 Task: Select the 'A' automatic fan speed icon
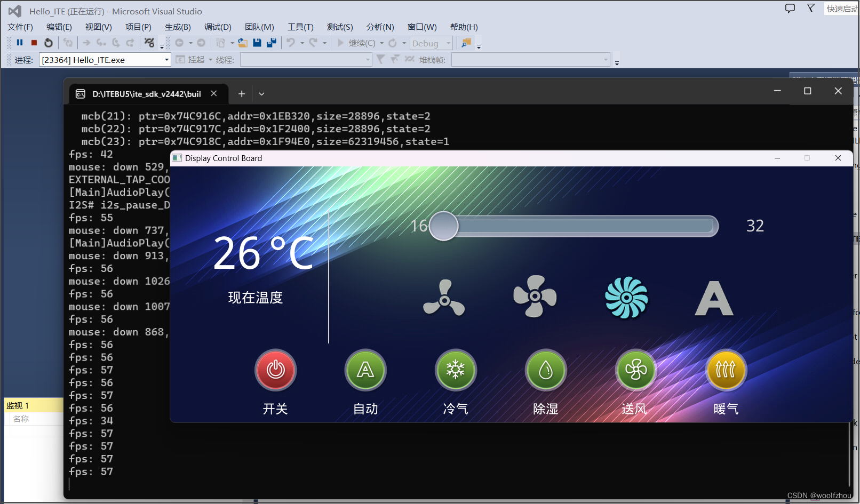click(x=714, y=298)
